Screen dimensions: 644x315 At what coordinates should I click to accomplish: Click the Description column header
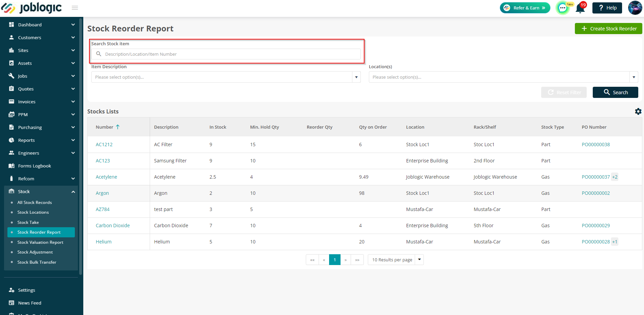pos(166,127)
